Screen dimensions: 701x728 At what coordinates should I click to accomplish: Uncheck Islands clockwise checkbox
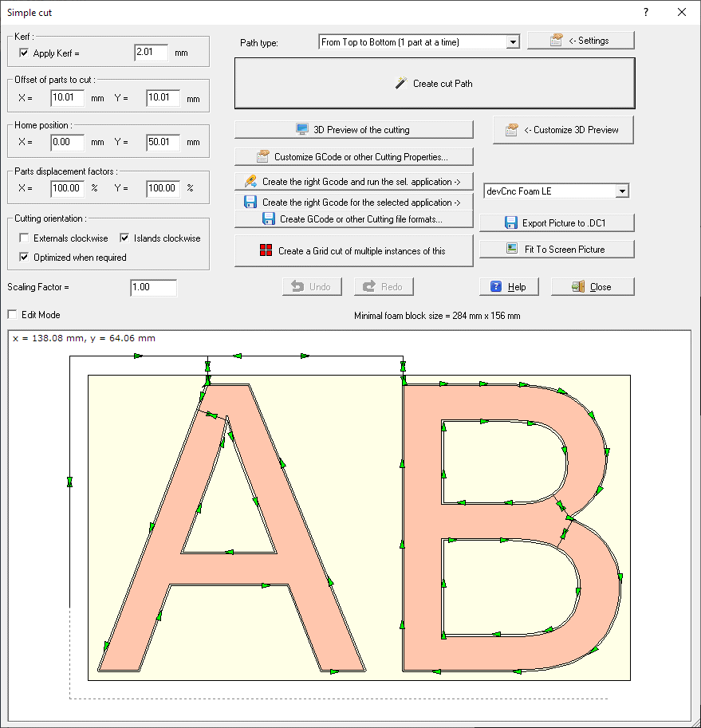point(124,238)
